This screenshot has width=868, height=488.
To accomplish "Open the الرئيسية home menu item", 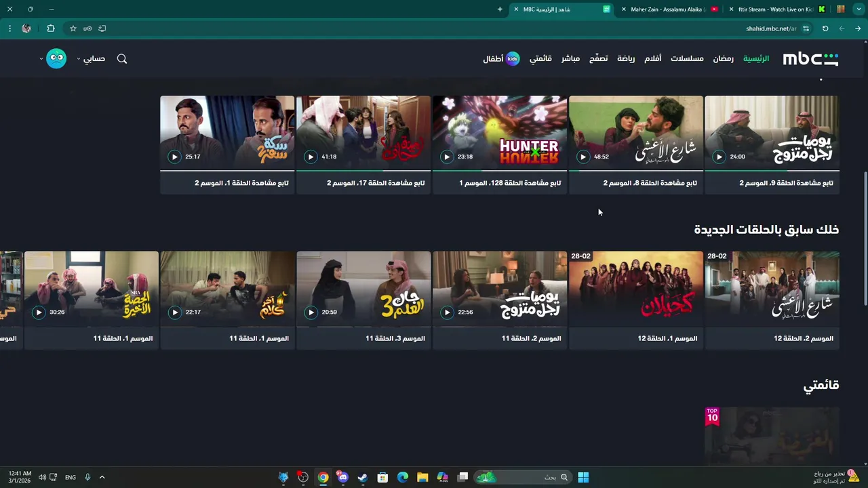I will point(756,59).
